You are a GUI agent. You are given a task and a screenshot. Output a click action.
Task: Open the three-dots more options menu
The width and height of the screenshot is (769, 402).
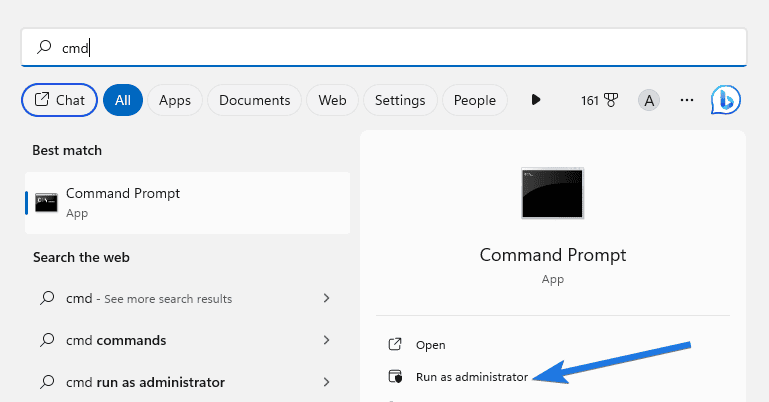pyautogui.click(x=687, y=100)
